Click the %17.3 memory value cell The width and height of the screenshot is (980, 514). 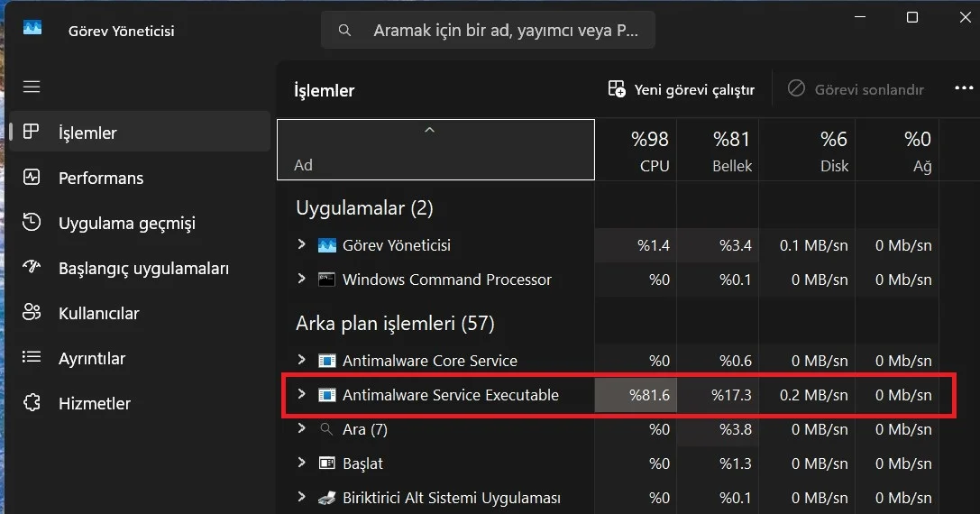coord(718,395)
